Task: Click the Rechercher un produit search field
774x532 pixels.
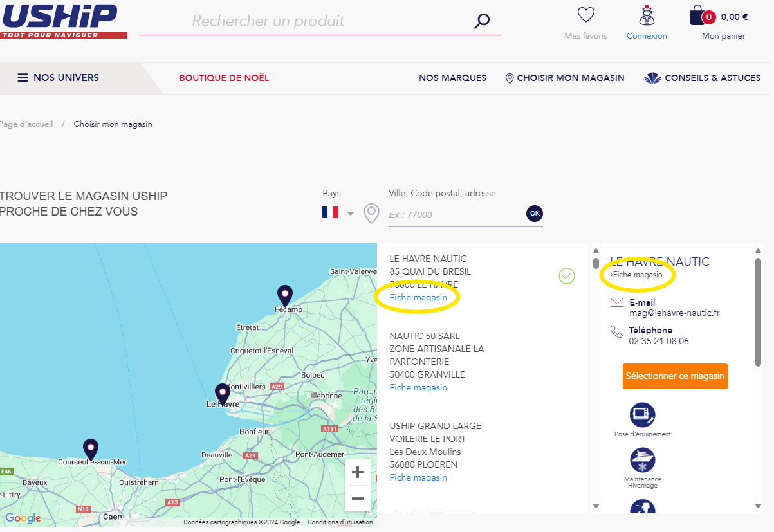Action: [320, 21]
